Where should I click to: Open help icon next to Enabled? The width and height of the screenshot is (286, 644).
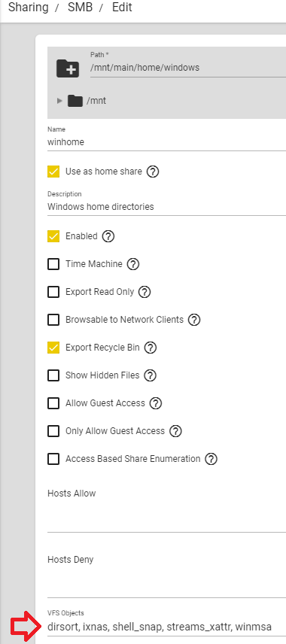click(x=108, y=236)
